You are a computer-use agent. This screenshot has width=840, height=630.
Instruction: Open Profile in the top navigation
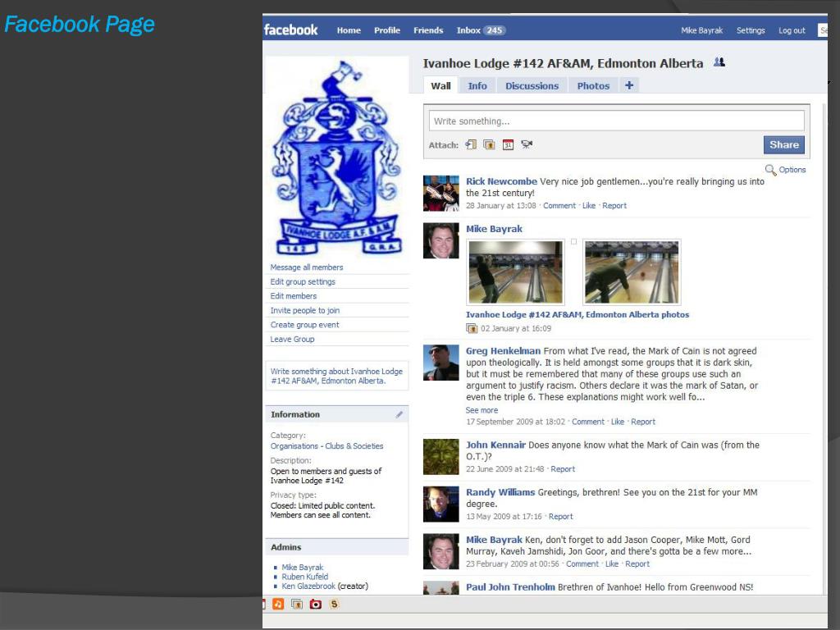coord(387,30)
